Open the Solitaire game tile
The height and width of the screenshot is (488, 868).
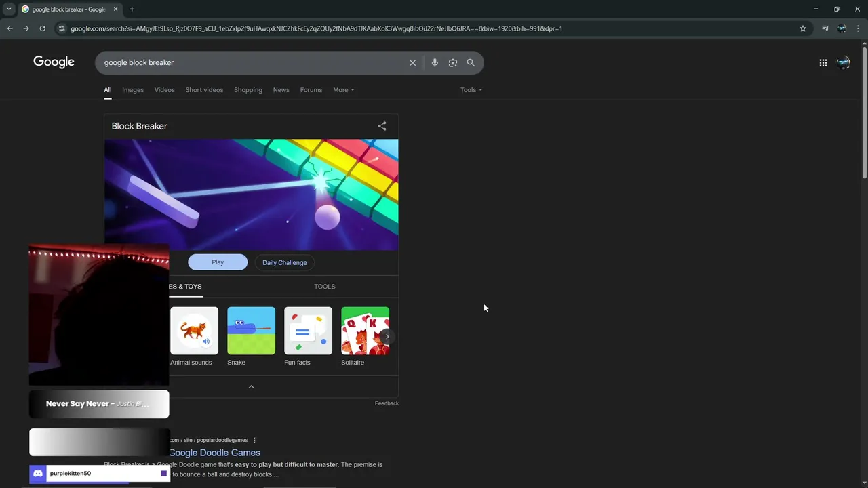(x=365, y=336)
